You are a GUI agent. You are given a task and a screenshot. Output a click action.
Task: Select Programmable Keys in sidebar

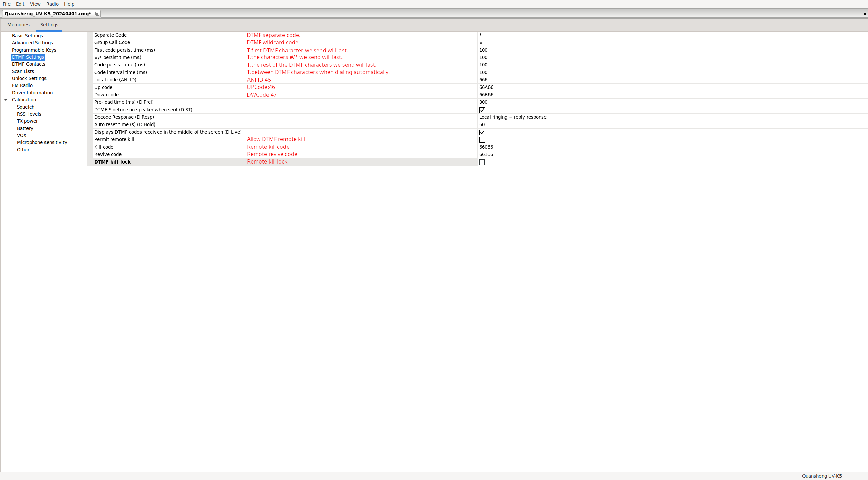coord(34,50)
